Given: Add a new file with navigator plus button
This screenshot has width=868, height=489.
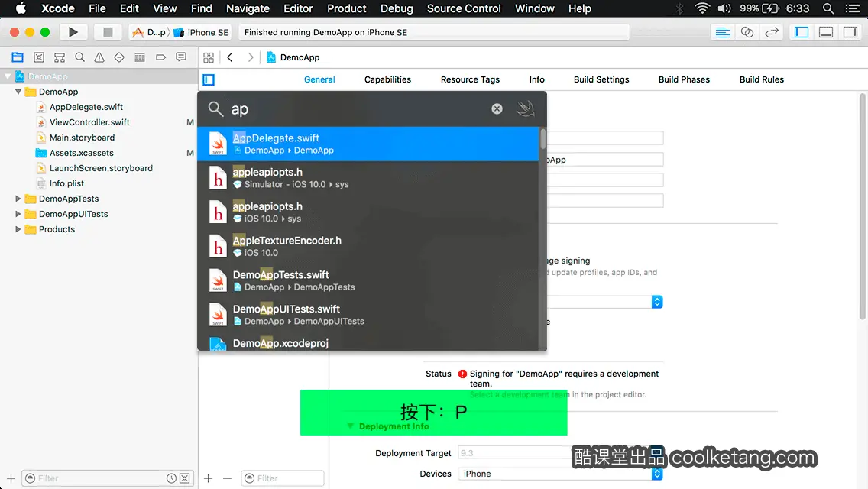Looking at the screenshot, I should click(x=11, y=478).
